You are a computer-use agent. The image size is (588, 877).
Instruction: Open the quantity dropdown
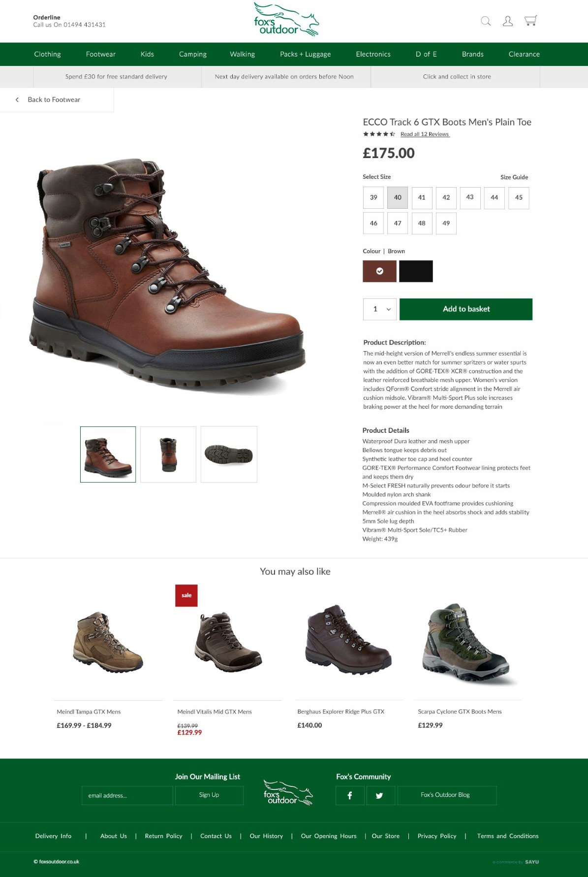[x=380, y=309]
